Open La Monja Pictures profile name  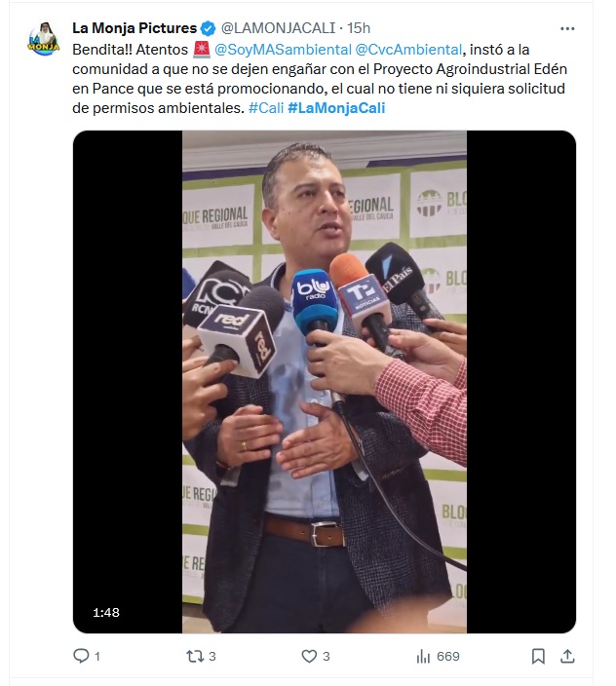(x=135, y=28)
